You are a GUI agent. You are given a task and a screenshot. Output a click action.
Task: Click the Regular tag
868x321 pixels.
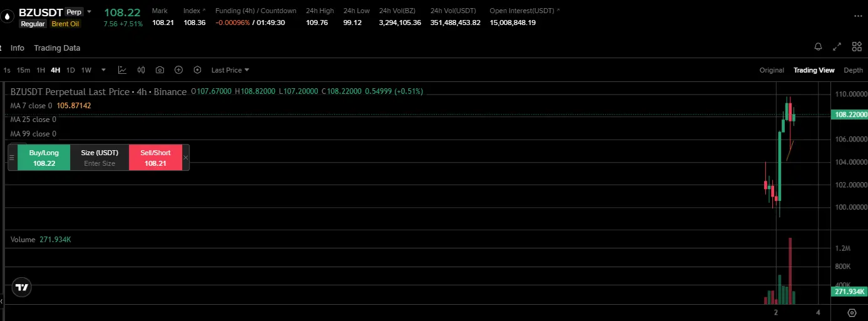coord(33,24)
